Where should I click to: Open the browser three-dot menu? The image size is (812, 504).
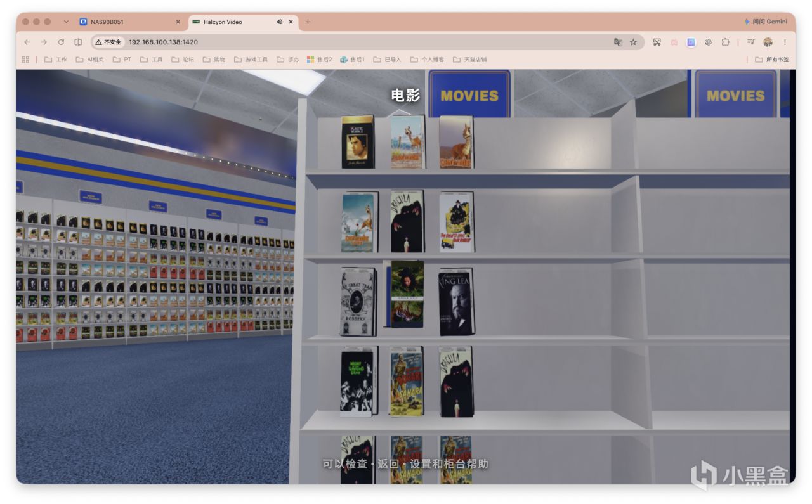tap(785, 42)
